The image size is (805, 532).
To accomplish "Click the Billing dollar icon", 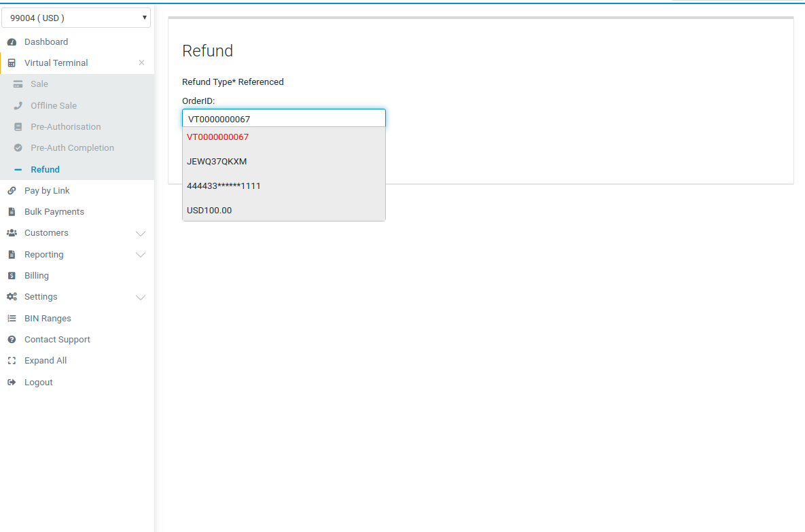I will pyautogui.click(x=12, y=276).
